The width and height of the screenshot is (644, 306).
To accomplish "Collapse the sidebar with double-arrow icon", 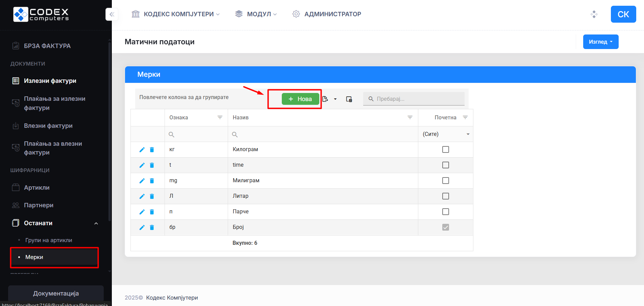I will coord(112,14).
